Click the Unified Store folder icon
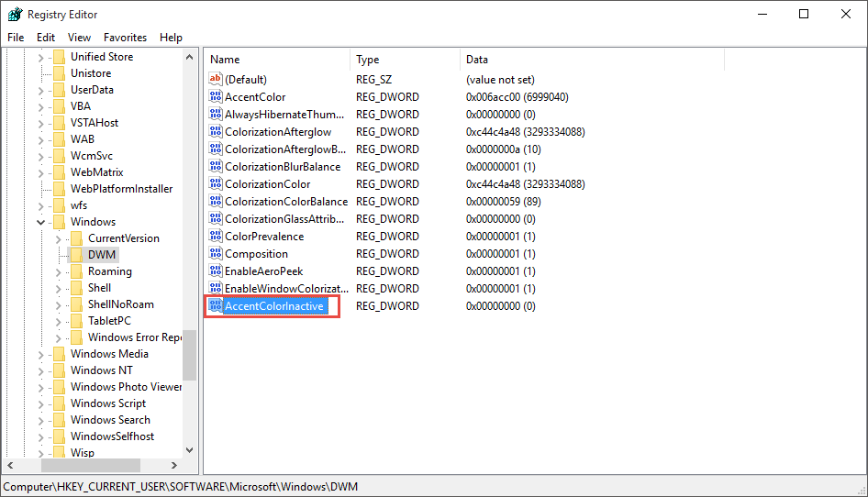This screenshot has height=497, width=868. click(60, 57)
